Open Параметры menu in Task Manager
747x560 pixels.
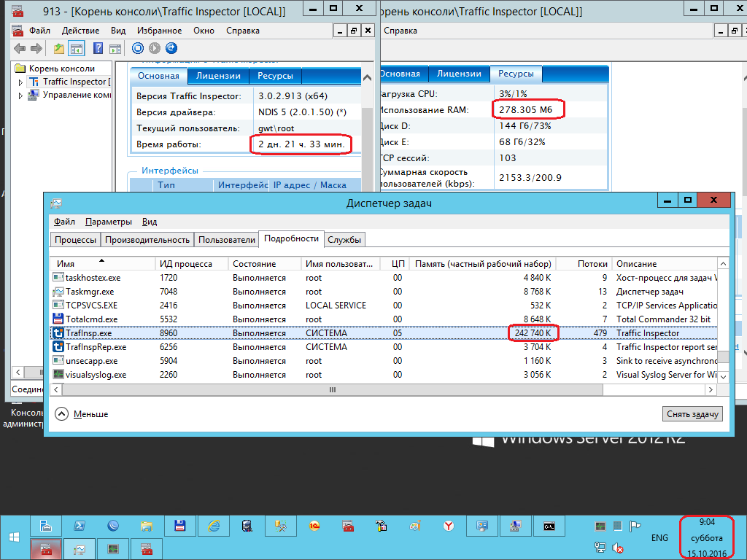coord(109,222)
